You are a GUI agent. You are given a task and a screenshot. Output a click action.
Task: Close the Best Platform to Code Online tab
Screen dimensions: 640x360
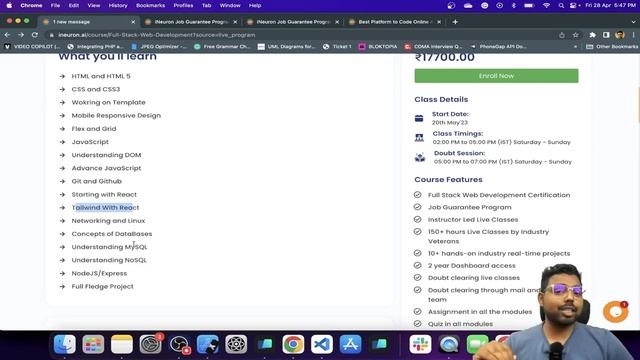click(x=439, y=22)
